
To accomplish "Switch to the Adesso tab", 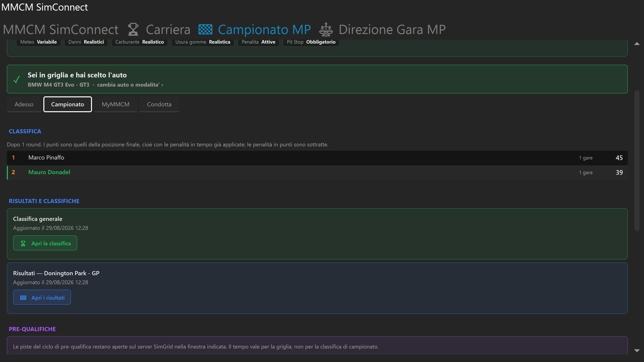I will [24, 104].
